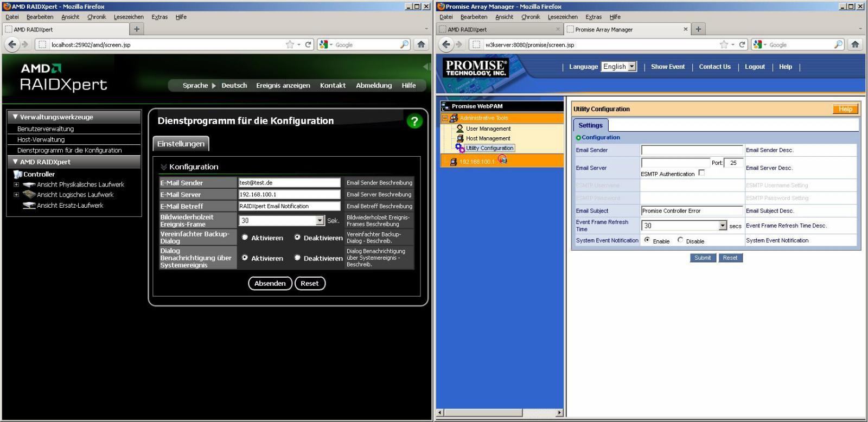
Task: Tick the ESMTP Authentication checkbox
Action: [x=701, y=173]
